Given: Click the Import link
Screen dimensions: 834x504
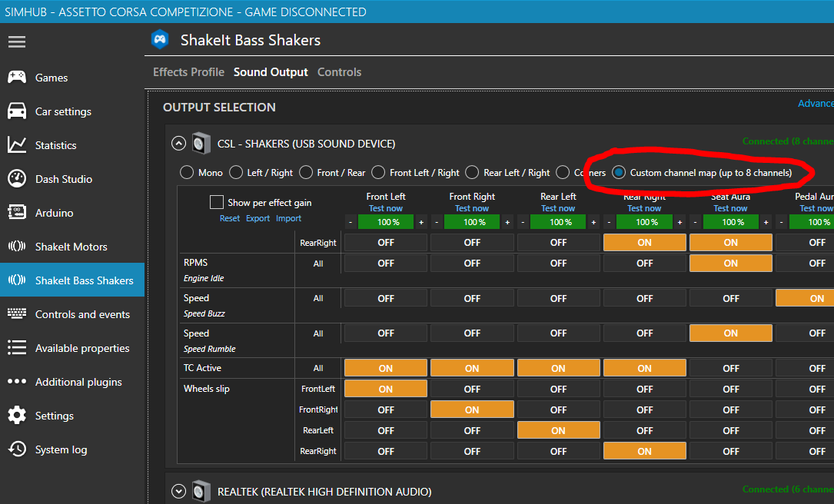Looking at the screenshot, I should click(x=289, y=218).
